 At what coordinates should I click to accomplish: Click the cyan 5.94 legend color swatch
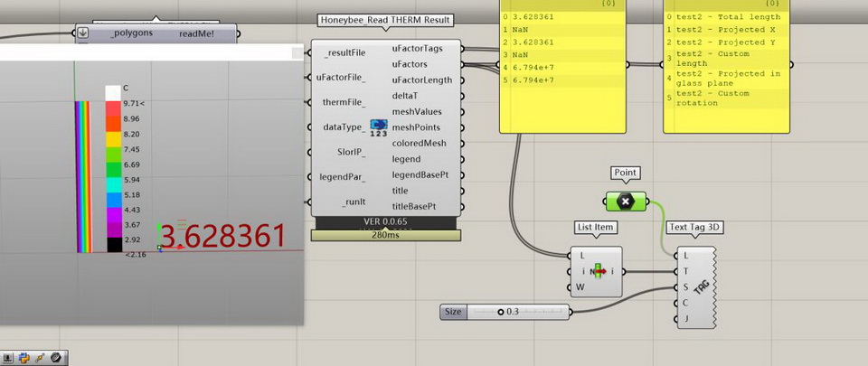pos(113,180)
